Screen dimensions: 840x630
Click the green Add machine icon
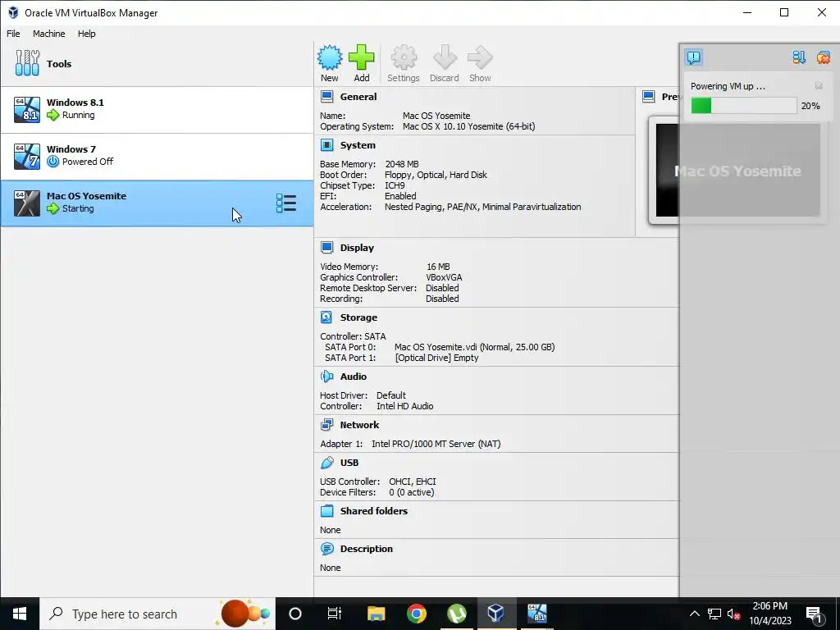362,58
